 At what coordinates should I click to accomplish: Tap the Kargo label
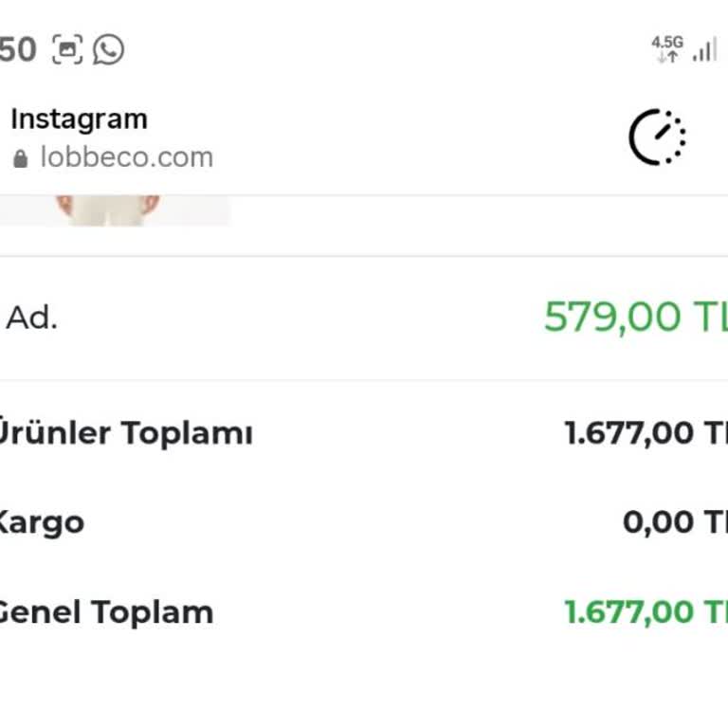coord(42,522)
